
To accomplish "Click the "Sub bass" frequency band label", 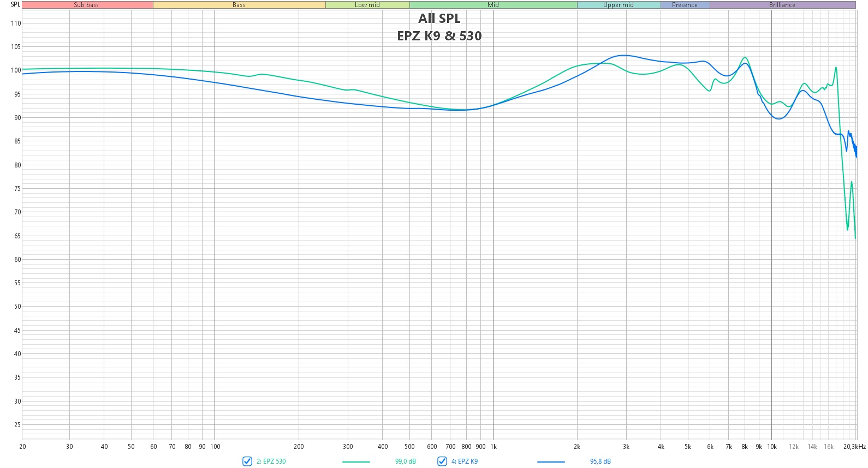I will click(x=87, y=5).
